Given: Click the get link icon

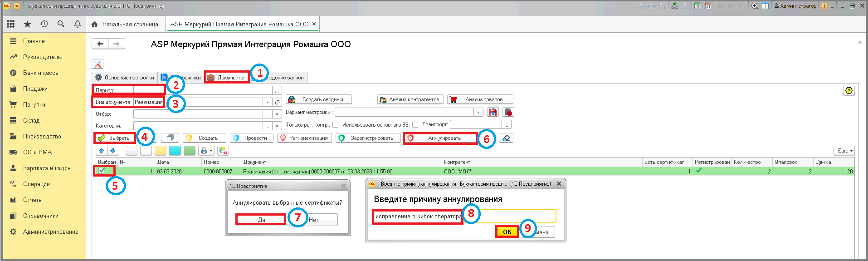Looking at the screenshot, I should pos(675,6).
